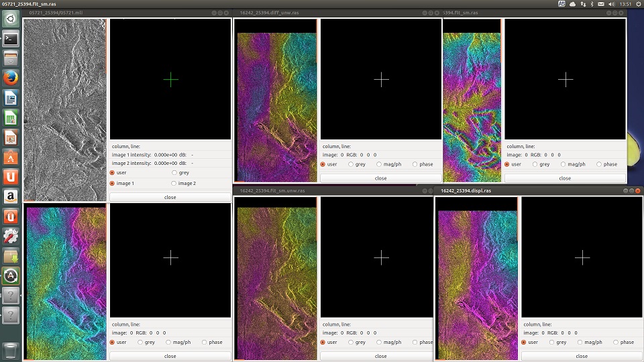Open the Files manager in launcher
The width and height of the screenshot is (644, 362).
pos(11,59)
